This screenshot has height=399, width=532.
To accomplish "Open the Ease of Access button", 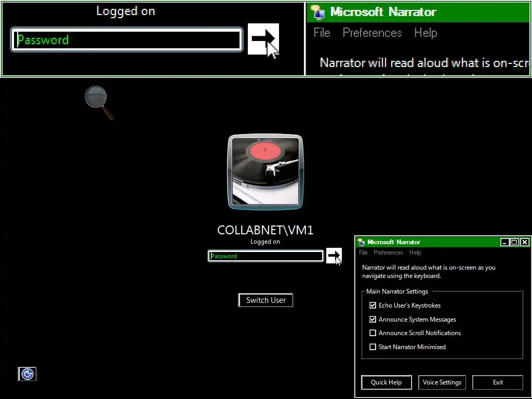I will (27, 374).
